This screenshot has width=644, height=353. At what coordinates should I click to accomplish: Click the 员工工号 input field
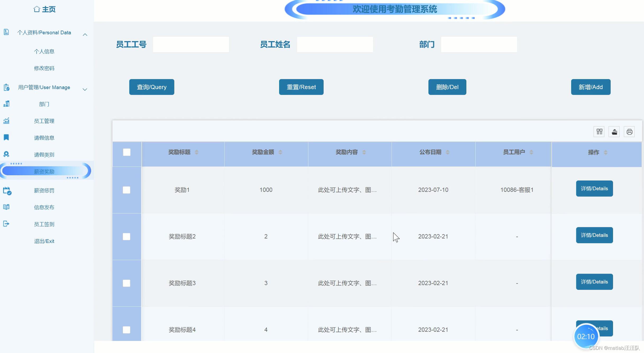pyautogui.click(x=191, y=44)
